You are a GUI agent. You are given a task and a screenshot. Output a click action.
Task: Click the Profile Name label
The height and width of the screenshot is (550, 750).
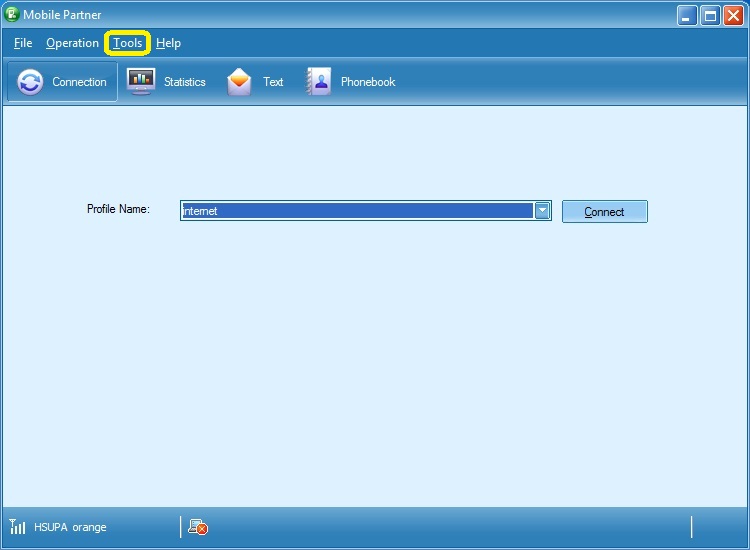point(118,209)
